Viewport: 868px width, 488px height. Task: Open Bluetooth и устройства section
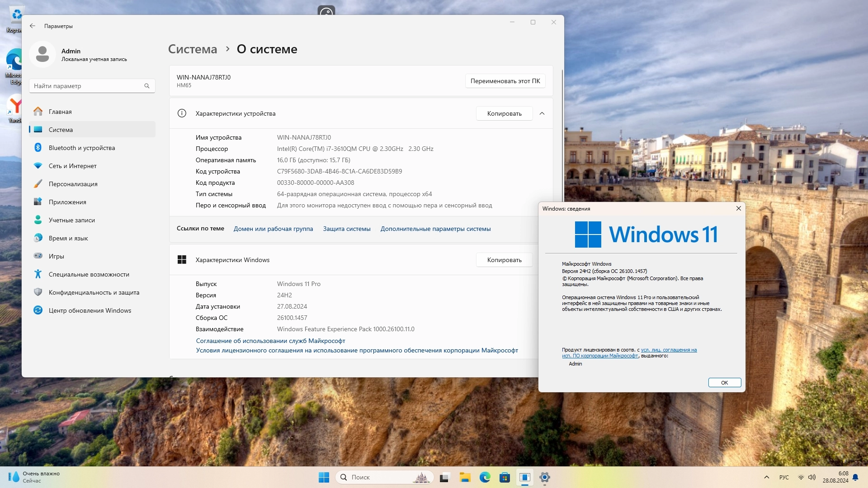[x=81, y=148]
